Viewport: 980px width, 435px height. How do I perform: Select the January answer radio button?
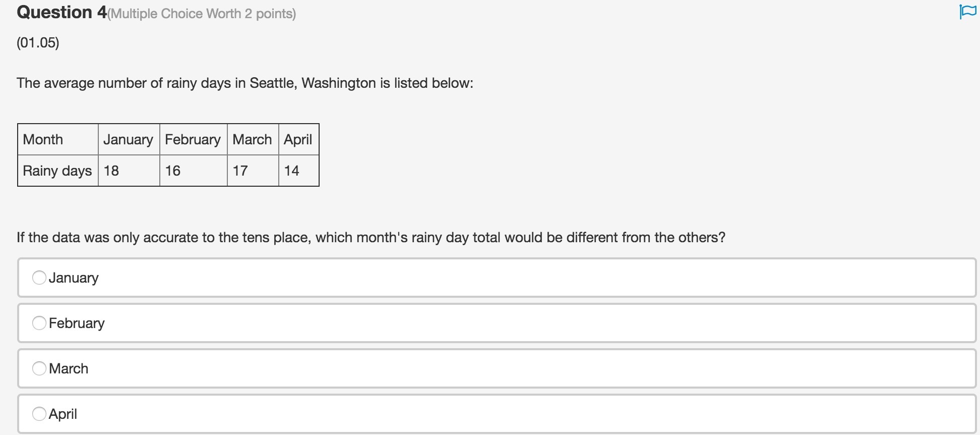coord(39,278)
